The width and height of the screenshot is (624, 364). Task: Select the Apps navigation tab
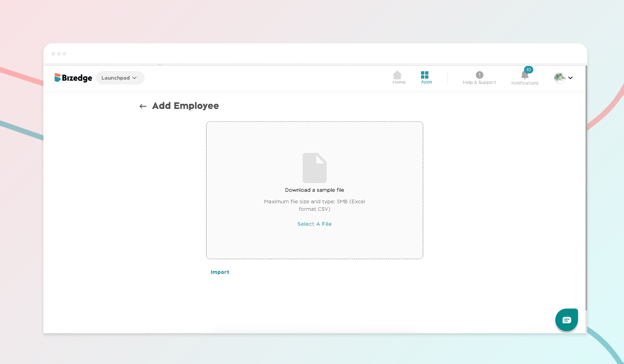click(426, 77)
